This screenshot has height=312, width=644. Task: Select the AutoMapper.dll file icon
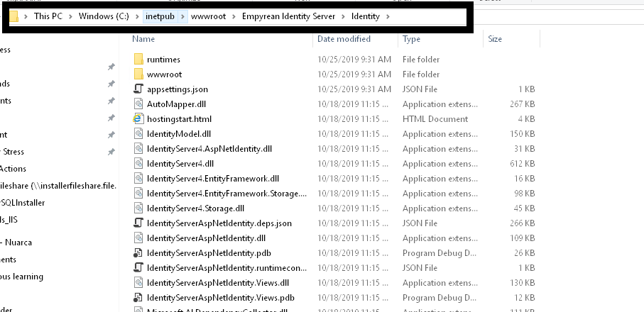point(139,104)
